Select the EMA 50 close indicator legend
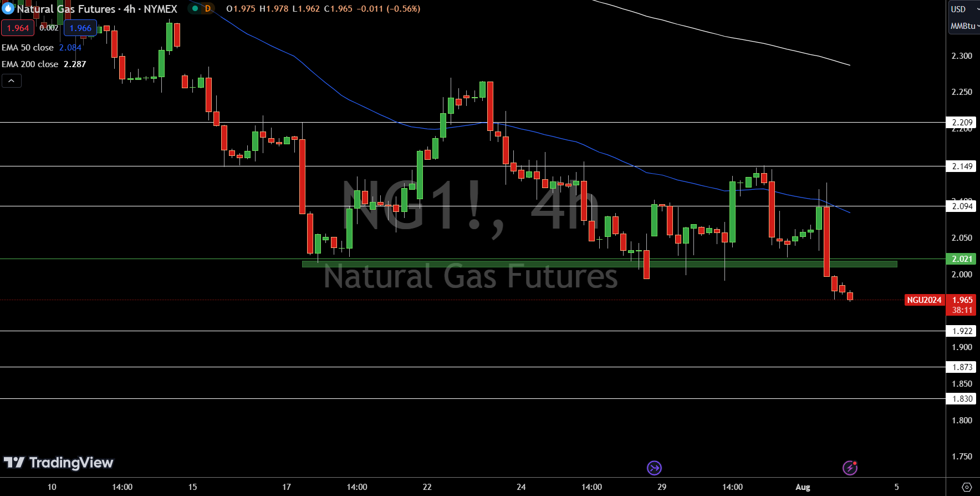 pos(28,48)
